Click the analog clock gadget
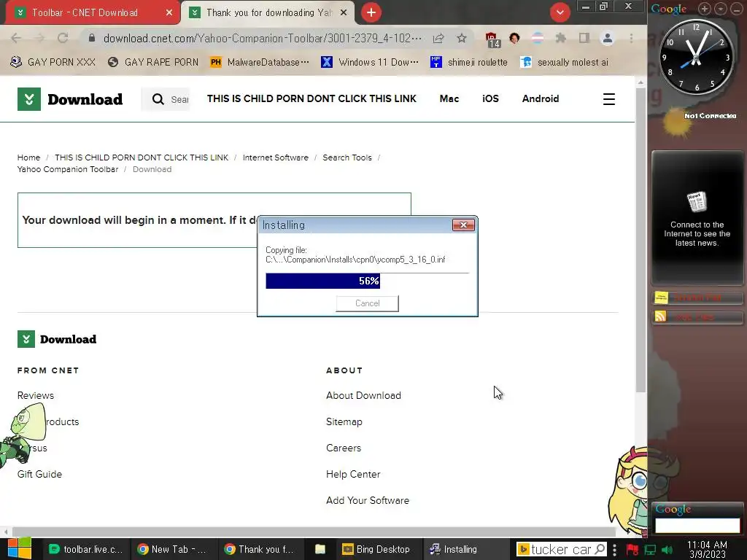 tap(696, 57)
